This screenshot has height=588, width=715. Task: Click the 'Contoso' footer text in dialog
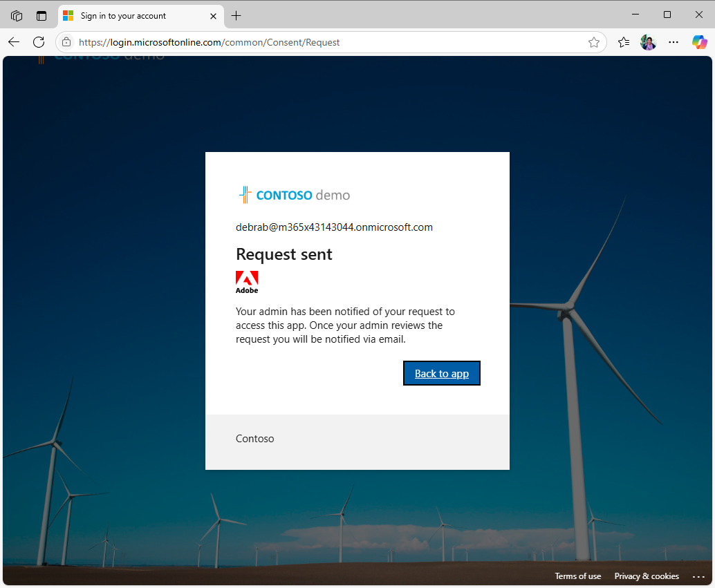click(x=255, y=439)
